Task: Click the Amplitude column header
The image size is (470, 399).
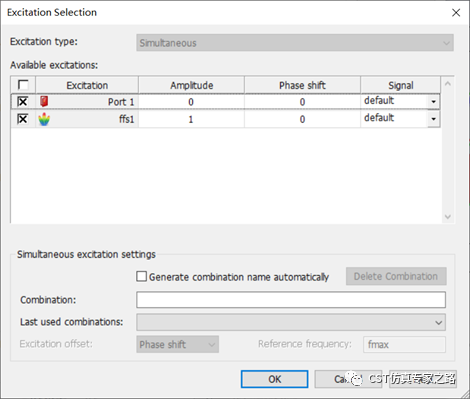Action: 191,85
